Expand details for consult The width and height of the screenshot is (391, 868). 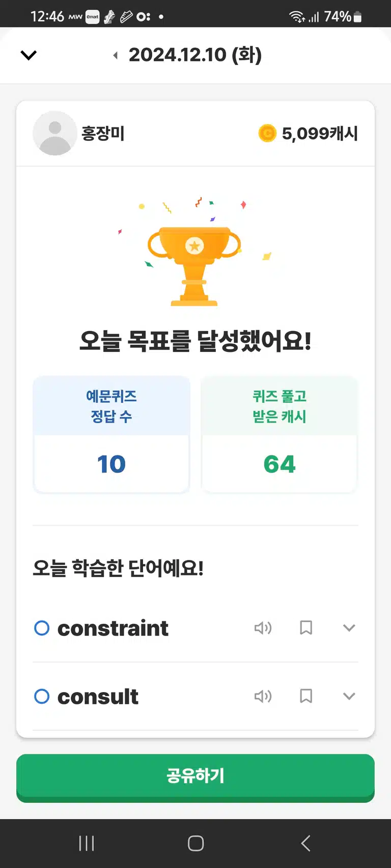click(x=349, y=696)
